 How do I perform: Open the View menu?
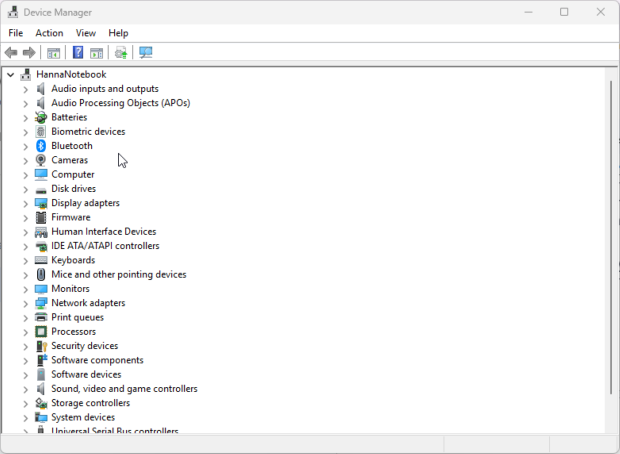pos(86,33)
